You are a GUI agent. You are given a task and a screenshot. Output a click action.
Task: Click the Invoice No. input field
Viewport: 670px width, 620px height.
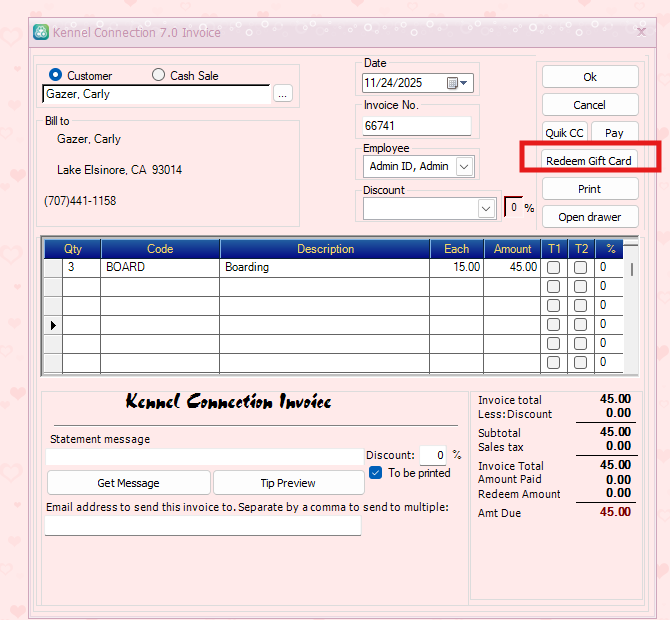416,126
